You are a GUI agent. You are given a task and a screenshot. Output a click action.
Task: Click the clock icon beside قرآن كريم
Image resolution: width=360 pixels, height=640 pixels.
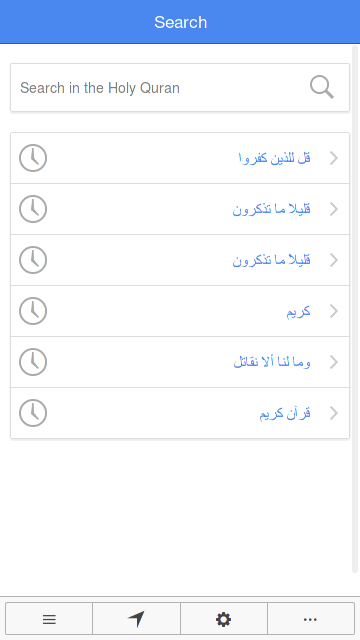click(33, 413)
